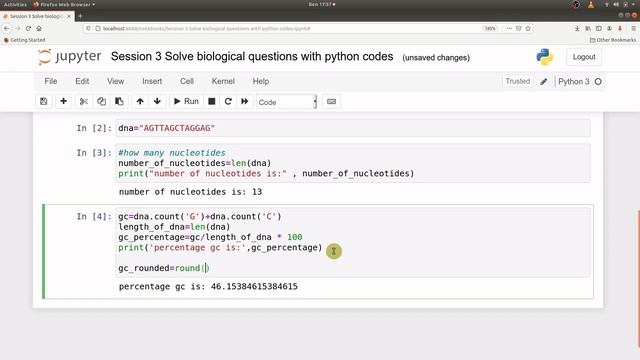Select the Session 3 Solve biolog browser tab

(x=37, y=16)
